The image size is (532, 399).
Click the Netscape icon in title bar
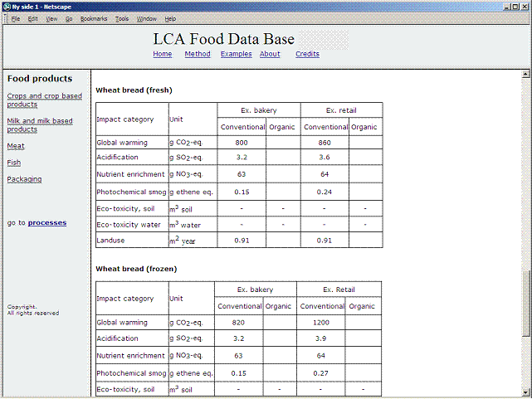point(7,7)
